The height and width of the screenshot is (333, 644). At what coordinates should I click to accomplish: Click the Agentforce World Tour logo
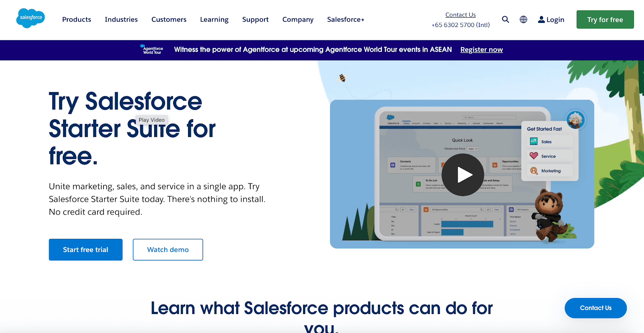click(x=152, y=50)
